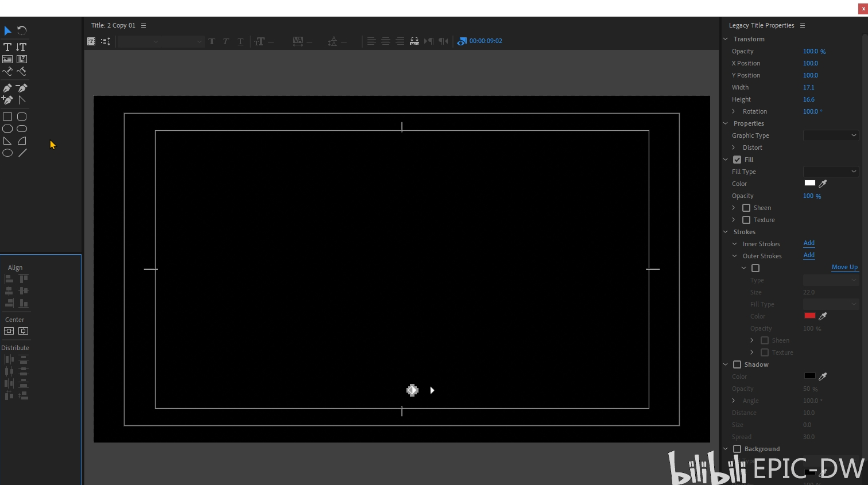Viewport: 868px width, 485px height.
Task: Select the Rounded Corner Rectangle tool
Action: [x=22, y=117]
